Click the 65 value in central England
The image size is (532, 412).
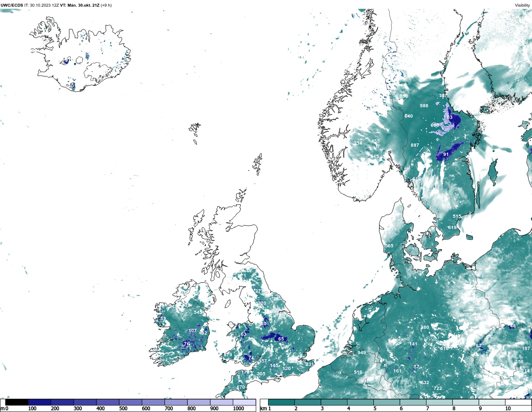coord(281,339)
